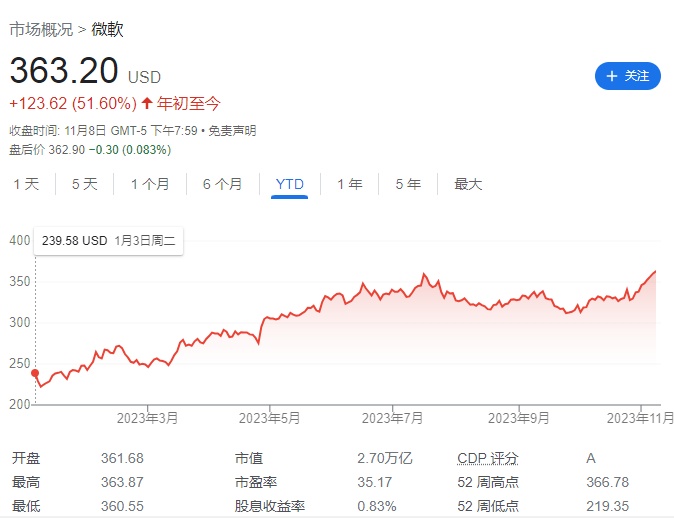Image resolution: width=674 pixels, height=518 pixels.
Task: Select the YTD range tab
Action: 289,184
